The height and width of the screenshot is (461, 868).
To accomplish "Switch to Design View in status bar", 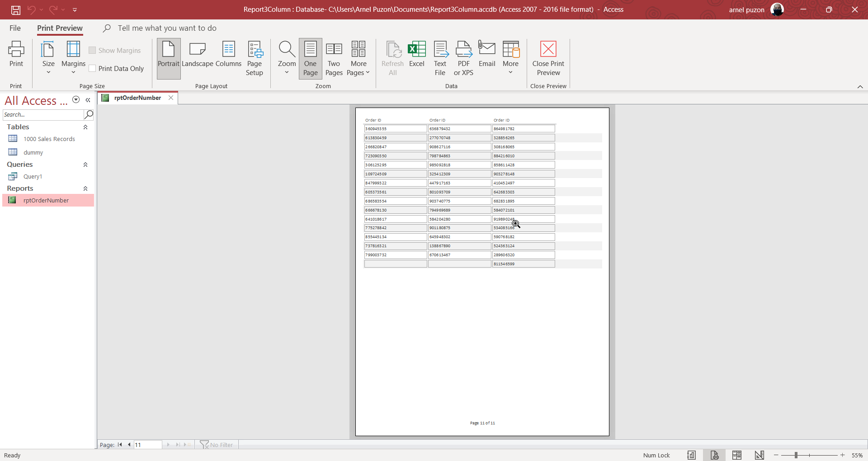I will point(759,455).
